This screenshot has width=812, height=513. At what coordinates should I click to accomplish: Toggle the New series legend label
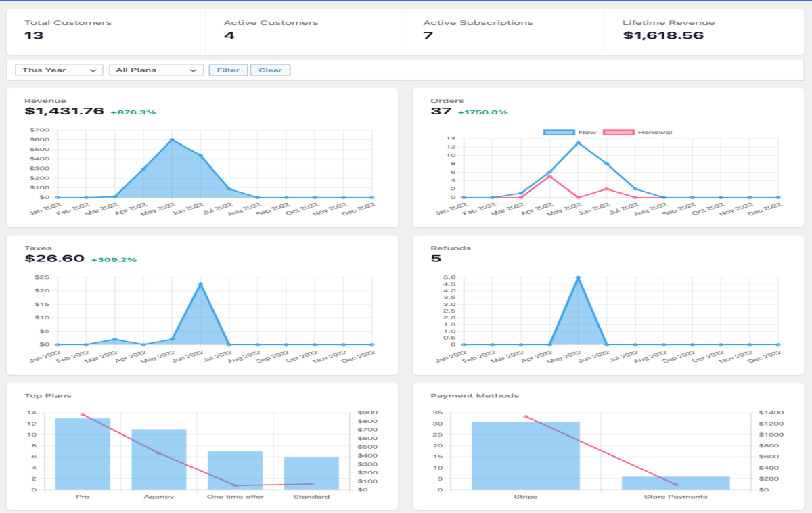pyautogui.click(x=587, y=132)
